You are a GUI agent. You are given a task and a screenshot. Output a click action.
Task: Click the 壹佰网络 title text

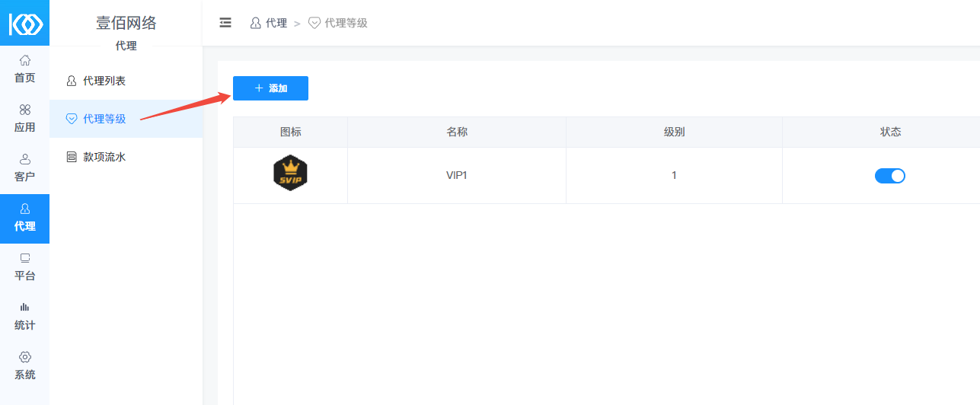(x=126, y=23)
